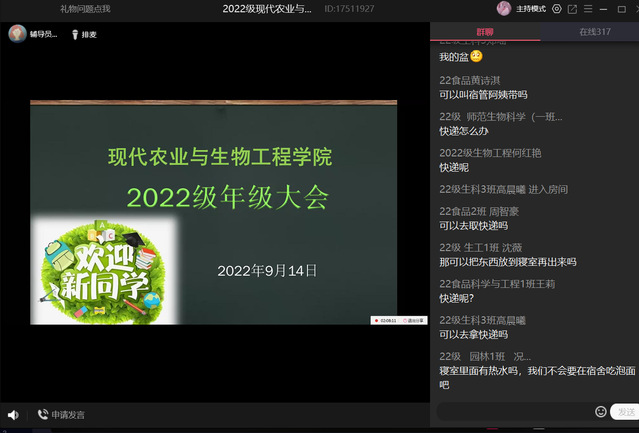
Task: Click the 辅导员 host avatar
Action: click(17, 34)
